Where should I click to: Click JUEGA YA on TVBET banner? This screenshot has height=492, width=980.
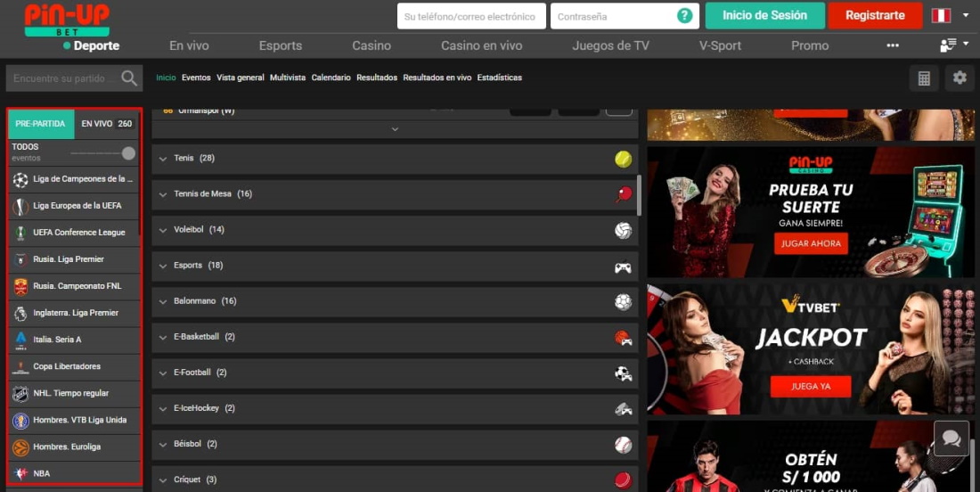(x=811, y=386)
